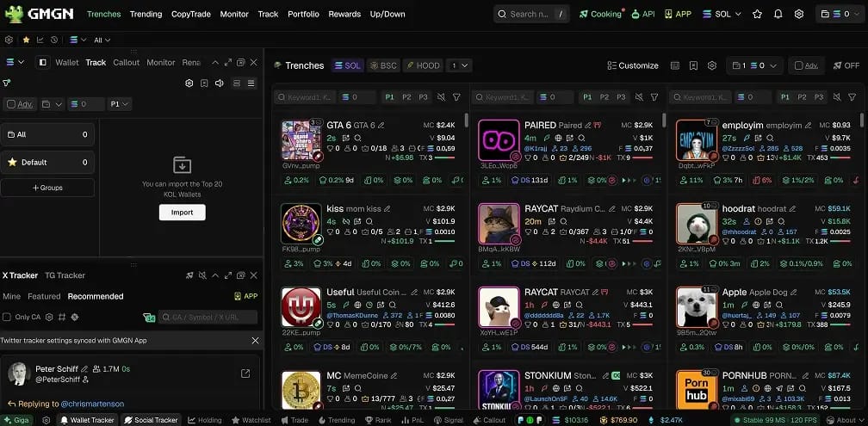Open the Rewards page
The image size is (868, 426).
click(x=344, y=14)
